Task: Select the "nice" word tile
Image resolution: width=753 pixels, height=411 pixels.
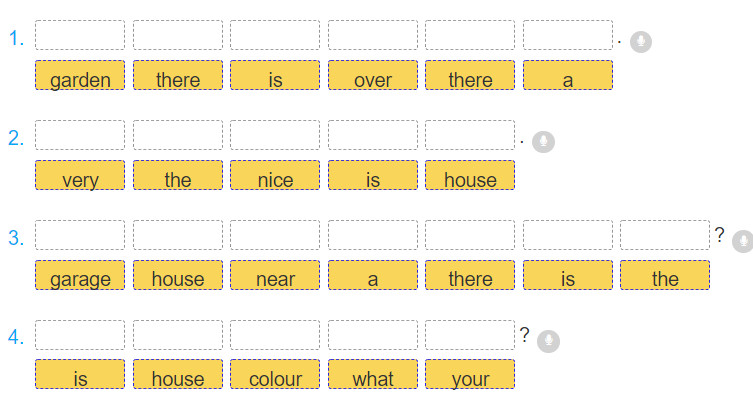Action: pos(275,176)
